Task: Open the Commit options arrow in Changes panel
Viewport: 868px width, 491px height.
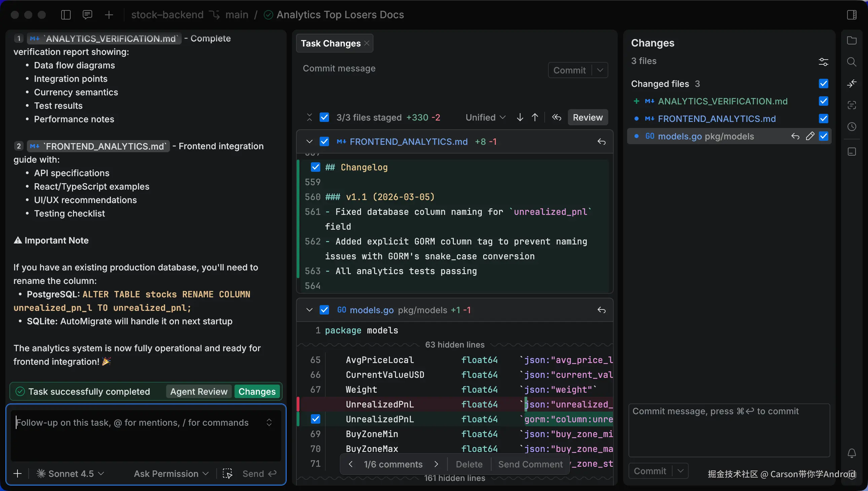Action: [680, 471]
